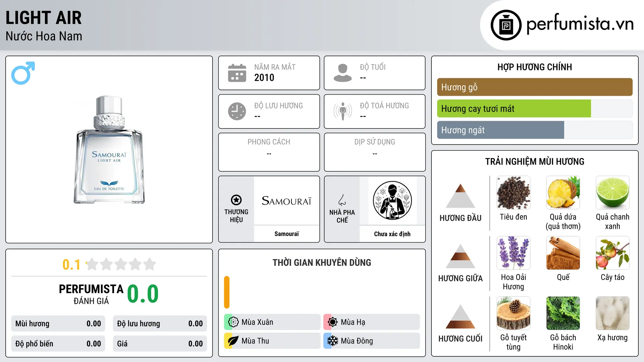Click the LIGHT AIR title
The image size is (644, 362).
click(44, 18)
